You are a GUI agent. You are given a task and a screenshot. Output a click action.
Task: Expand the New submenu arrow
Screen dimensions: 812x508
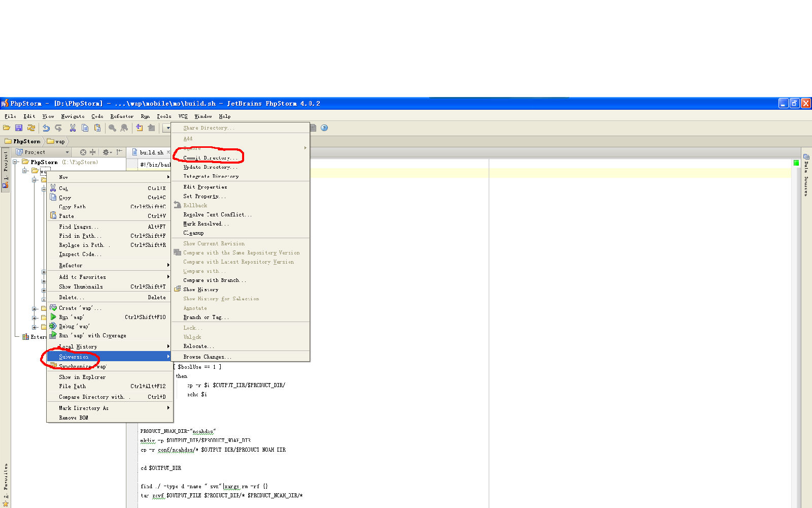pos(168,177)
